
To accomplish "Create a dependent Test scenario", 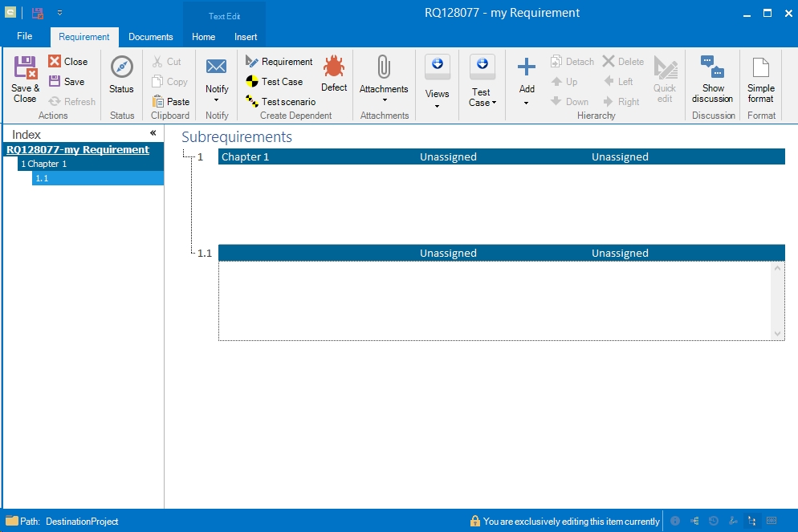I will point(280,102).
